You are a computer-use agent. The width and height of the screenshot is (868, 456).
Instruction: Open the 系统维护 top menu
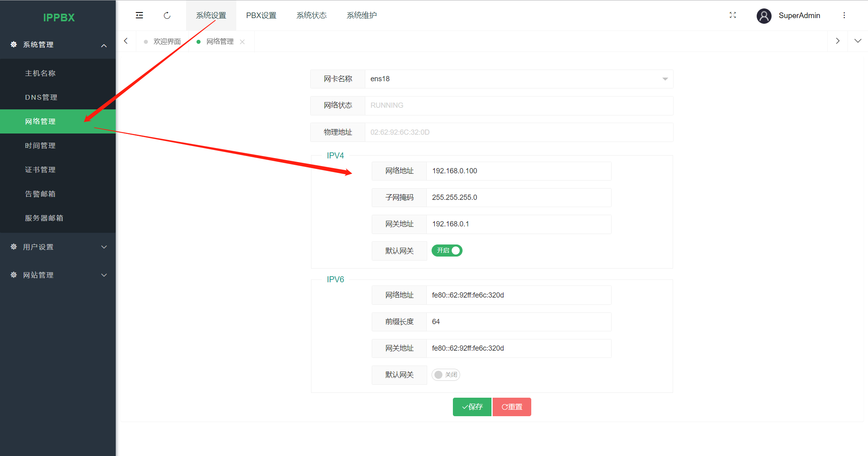[362, 15]
